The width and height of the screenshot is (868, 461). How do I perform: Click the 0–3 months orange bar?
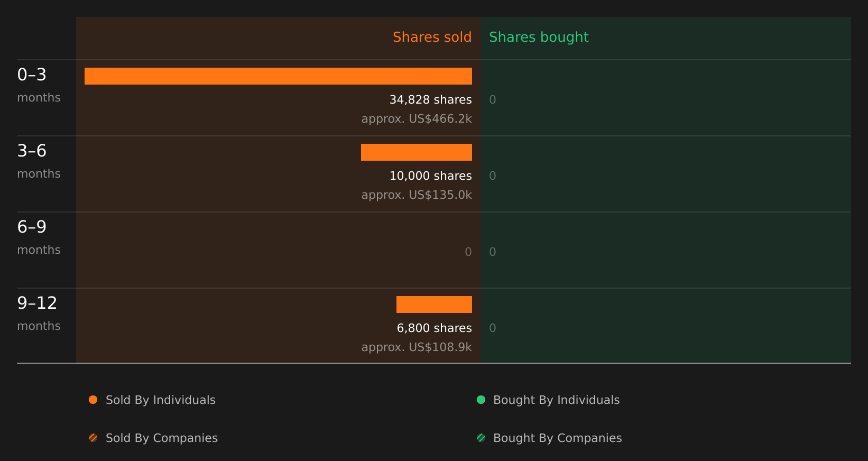(278, 76)
